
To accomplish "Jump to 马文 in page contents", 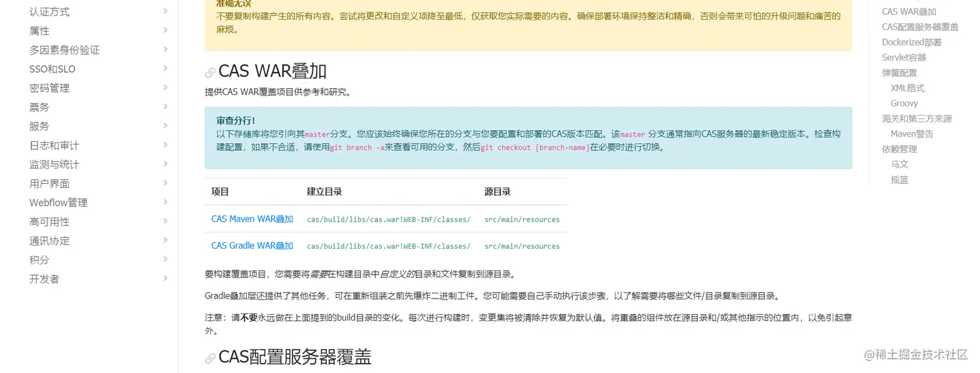I will coord(900,164).
